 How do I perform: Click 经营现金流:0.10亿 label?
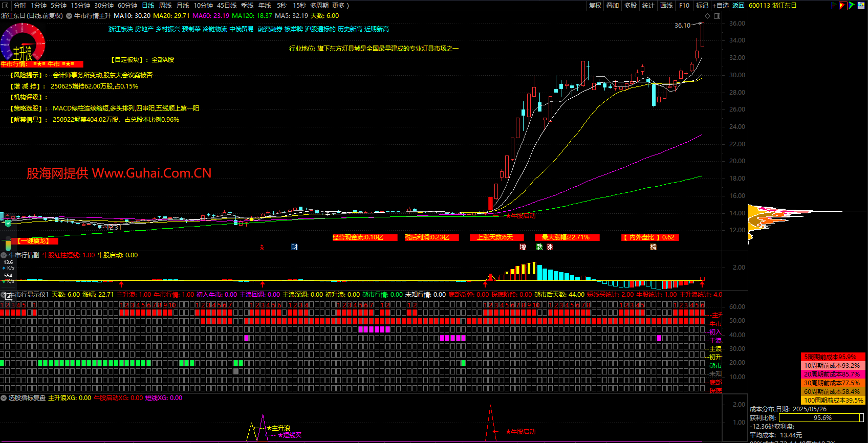[365, 237]
